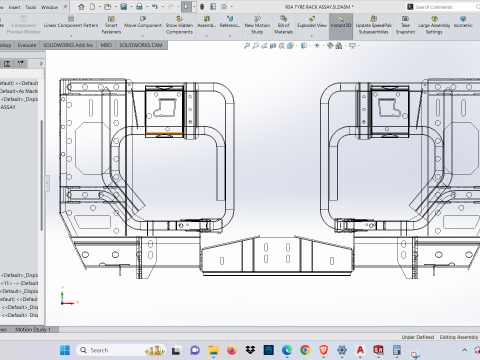Take Snapshot of the view

click(405, 25)
